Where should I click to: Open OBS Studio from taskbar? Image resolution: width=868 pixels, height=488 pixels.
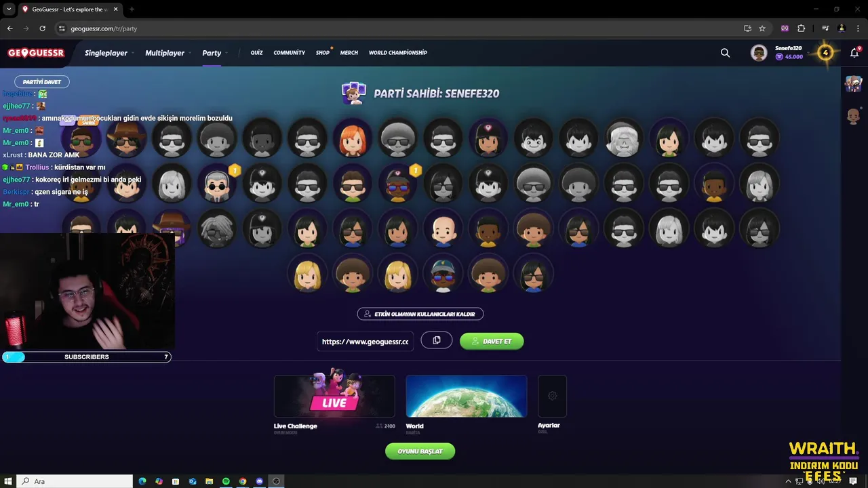point(276,481)
